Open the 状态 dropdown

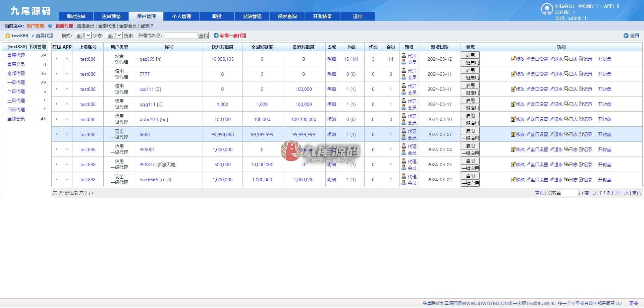[114, 36]
